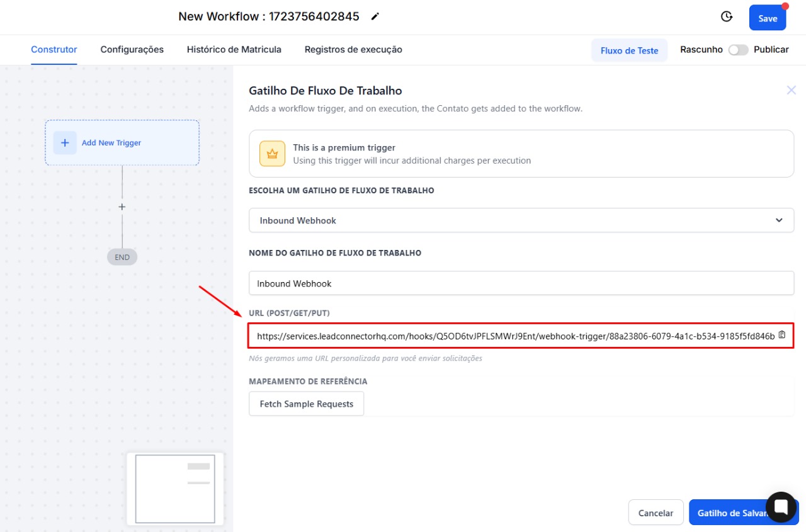Click the plus icon in Add New Trigger
Screen dimensions: 806x532
[65, 143]
